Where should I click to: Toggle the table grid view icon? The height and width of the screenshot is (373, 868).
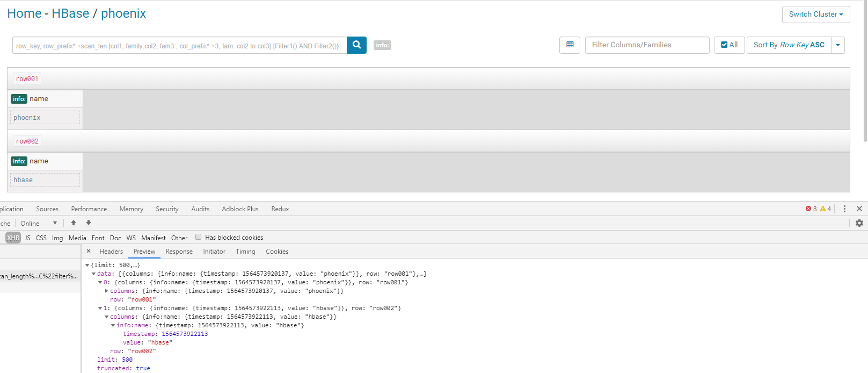point(570,45)
